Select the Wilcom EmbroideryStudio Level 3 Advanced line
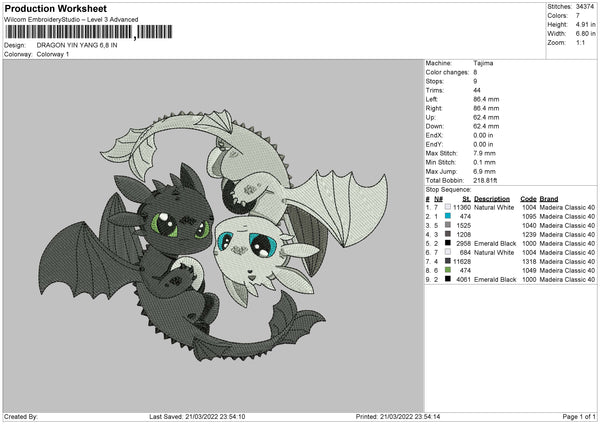The width and height of the screenshot is (600, 424). [71, 20]
